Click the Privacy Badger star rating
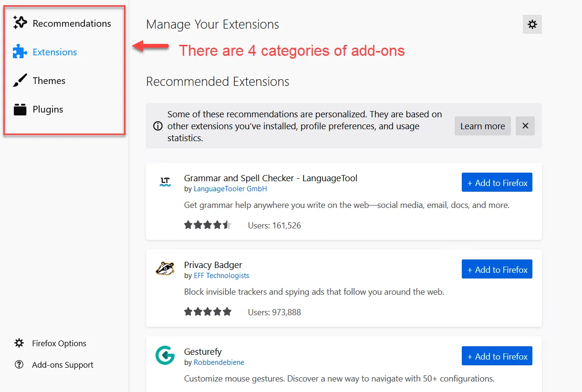This screenshot has width=582, height=392. 208,312
